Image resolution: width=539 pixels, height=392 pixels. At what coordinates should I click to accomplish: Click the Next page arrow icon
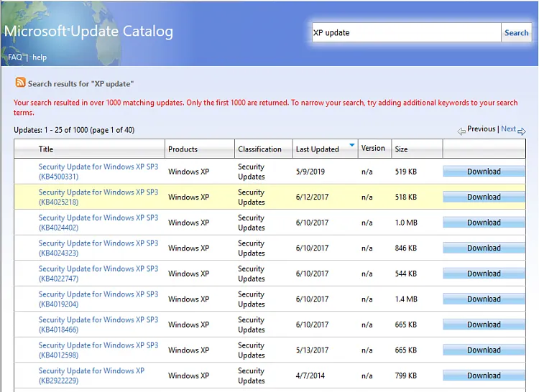point(522,131)
